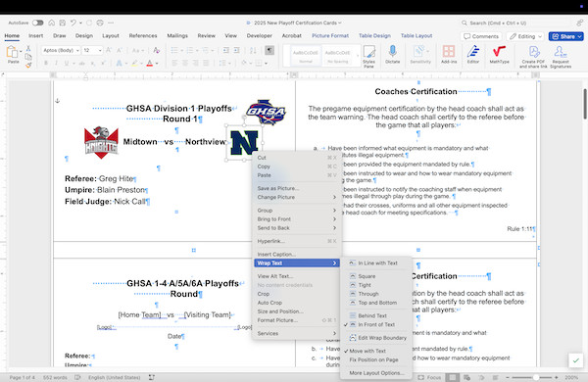Open the Comments button
588x382 pixels.
tap(481, 36)
